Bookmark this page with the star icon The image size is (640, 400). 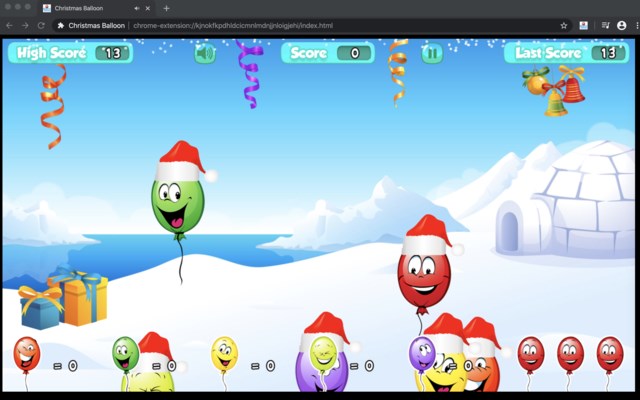point(564,25)
